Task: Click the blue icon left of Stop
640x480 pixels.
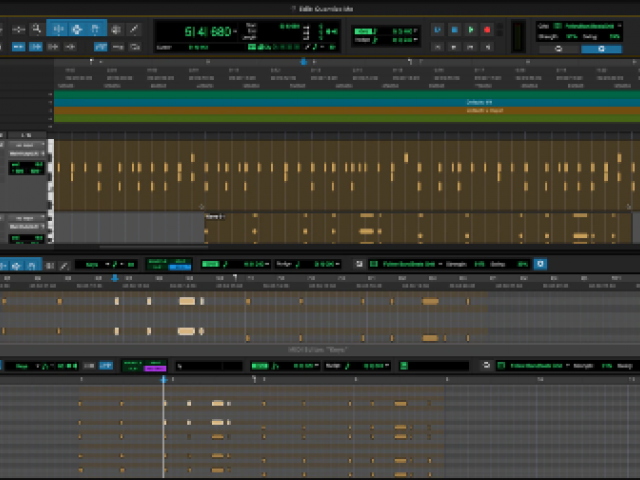Action: point(438,30)
